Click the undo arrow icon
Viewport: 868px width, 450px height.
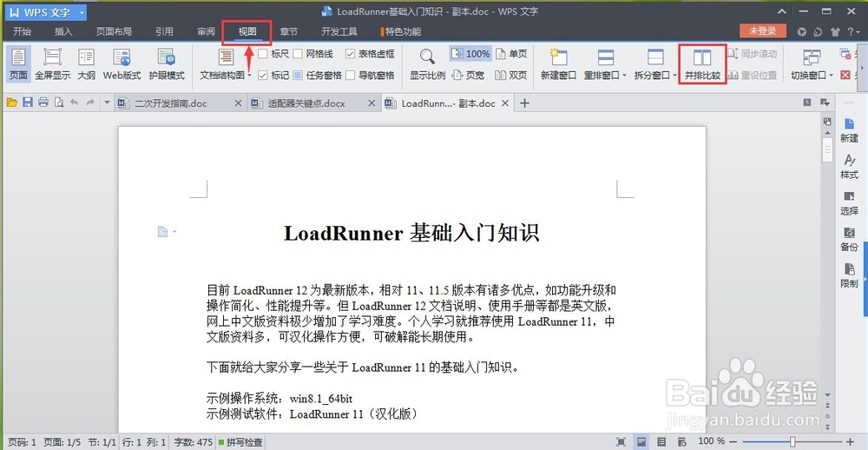74,103
